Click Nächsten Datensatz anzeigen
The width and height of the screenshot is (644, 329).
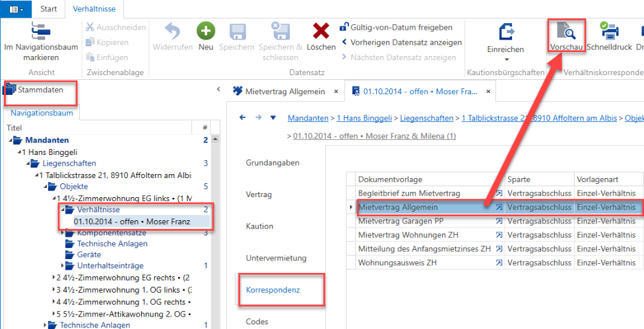click(x=399, y=57)
